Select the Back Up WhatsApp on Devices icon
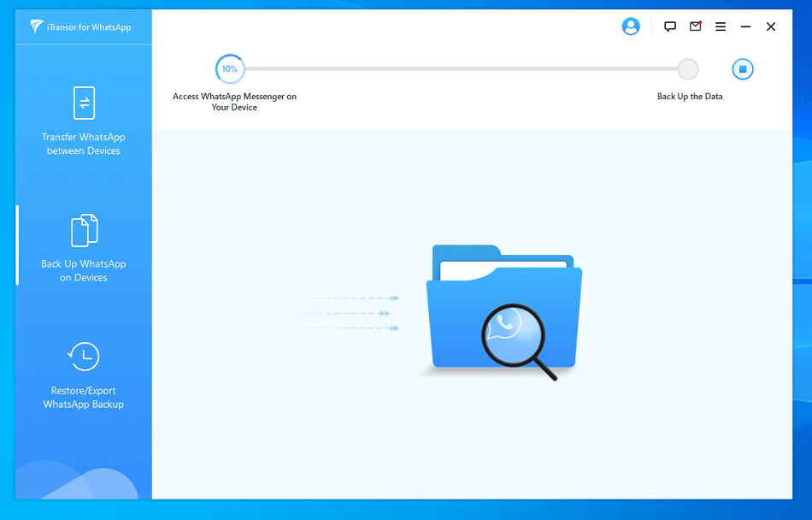 [x=84, y=230]
